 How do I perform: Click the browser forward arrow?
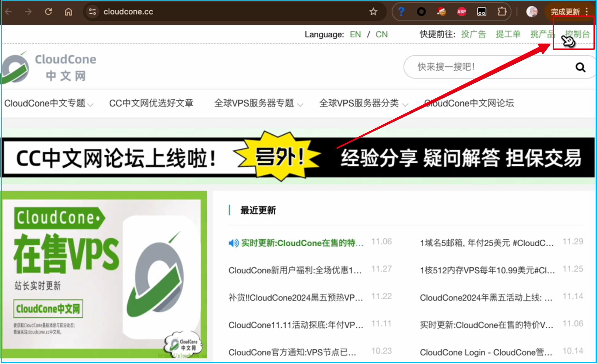(x=28, y=12)
